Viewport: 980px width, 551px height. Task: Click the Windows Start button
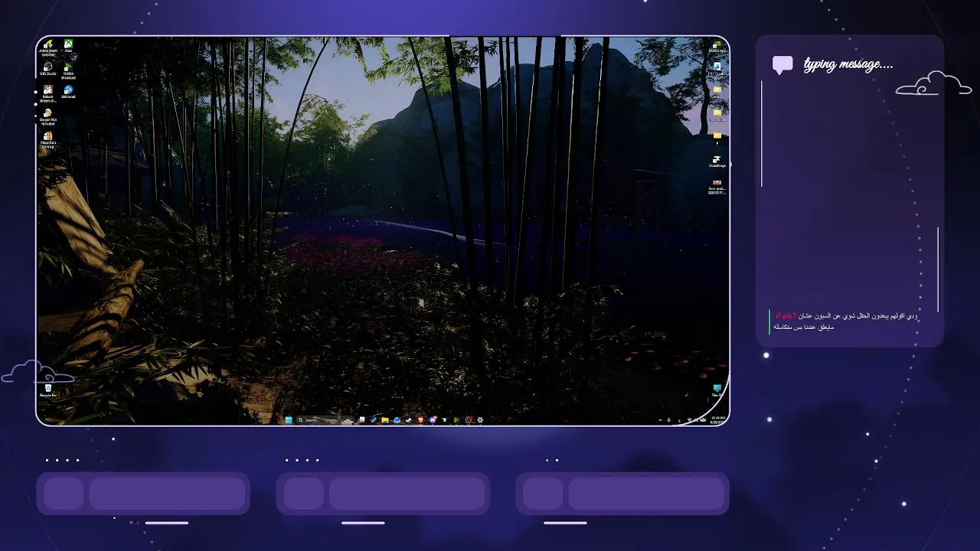coord(289,420)
